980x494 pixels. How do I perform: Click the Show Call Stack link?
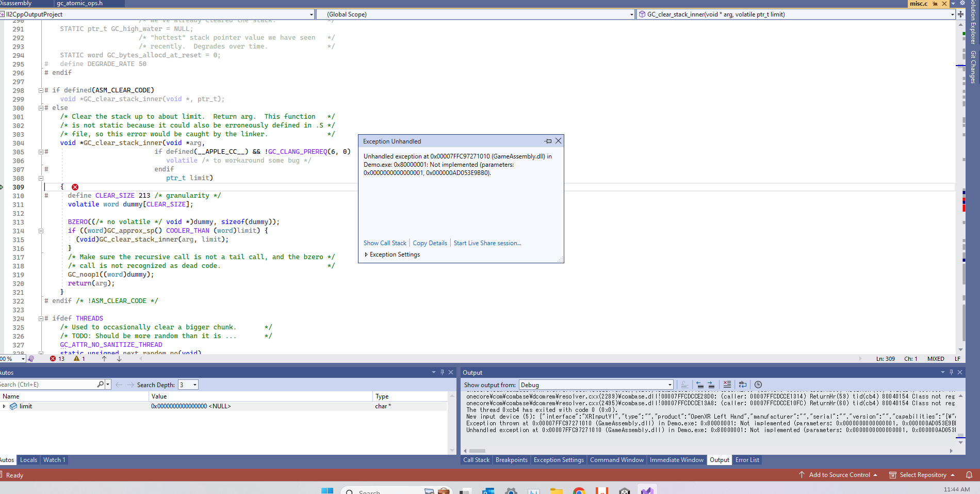pyautogui.click(x=384, y=243)
